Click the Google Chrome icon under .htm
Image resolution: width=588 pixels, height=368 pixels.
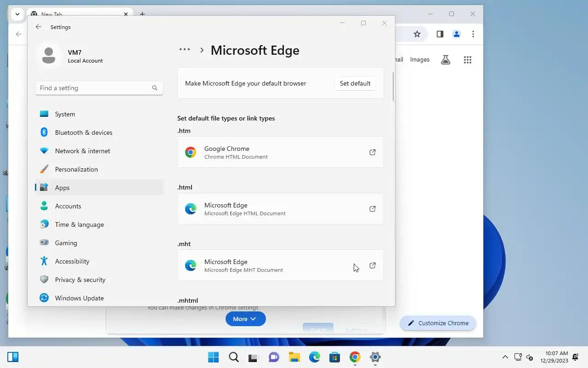point(191,152)
